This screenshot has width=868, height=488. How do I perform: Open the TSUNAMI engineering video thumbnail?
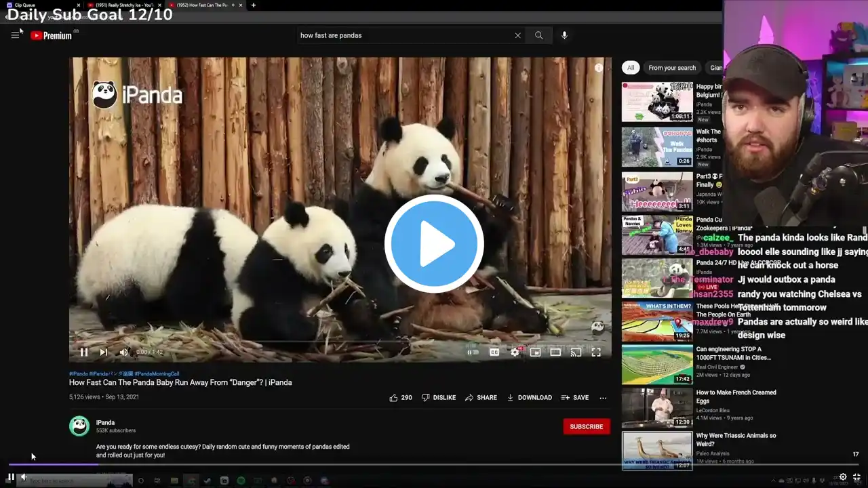pyautogui.click(x=656, y=365)
